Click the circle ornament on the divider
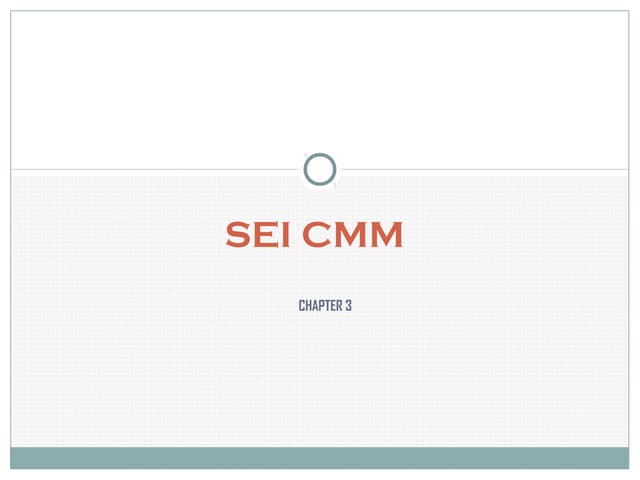The width and height of the screenshot is (640, 480). coord(320,170)
